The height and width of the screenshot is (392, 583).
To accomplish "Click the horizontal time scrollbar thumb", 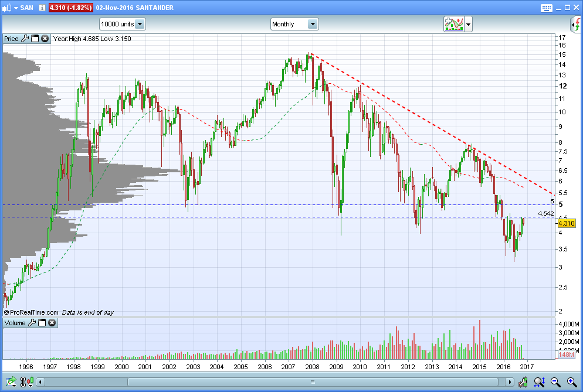I will (313, 382).
